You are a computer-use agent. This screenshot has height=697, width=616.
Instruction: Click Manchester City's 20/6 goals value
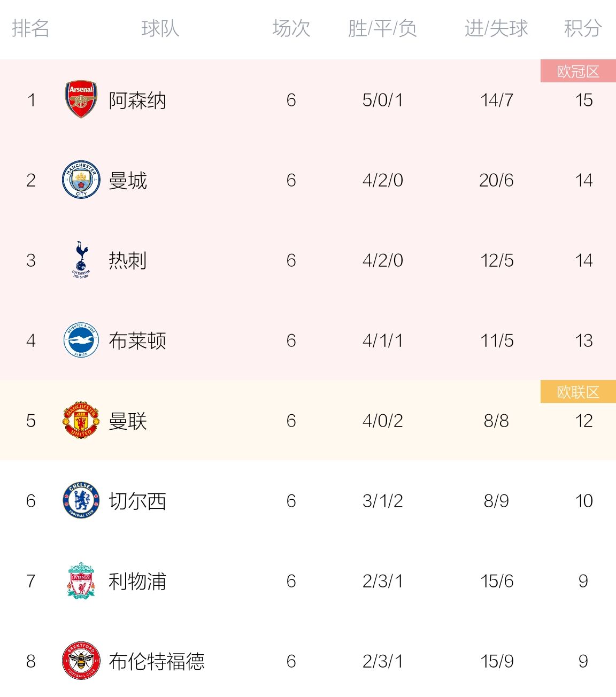click(x=496, y=180)
